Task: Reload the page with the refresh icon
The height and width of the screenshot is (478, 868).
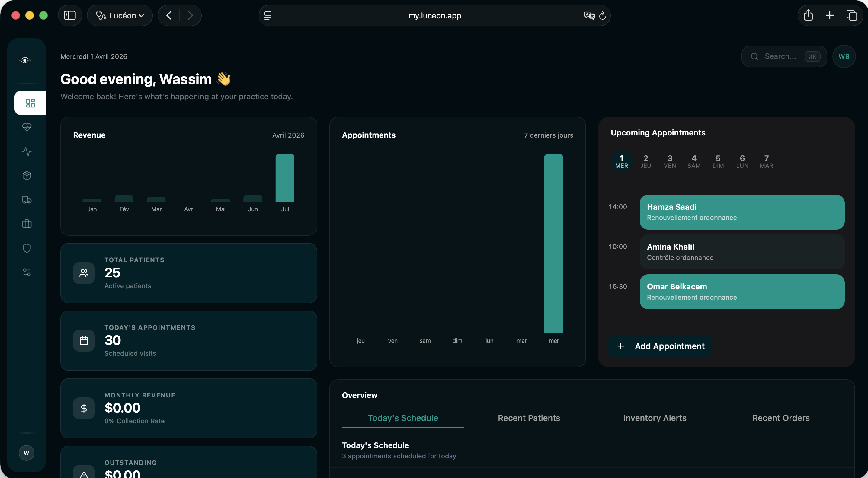Action: click(603, 15)
